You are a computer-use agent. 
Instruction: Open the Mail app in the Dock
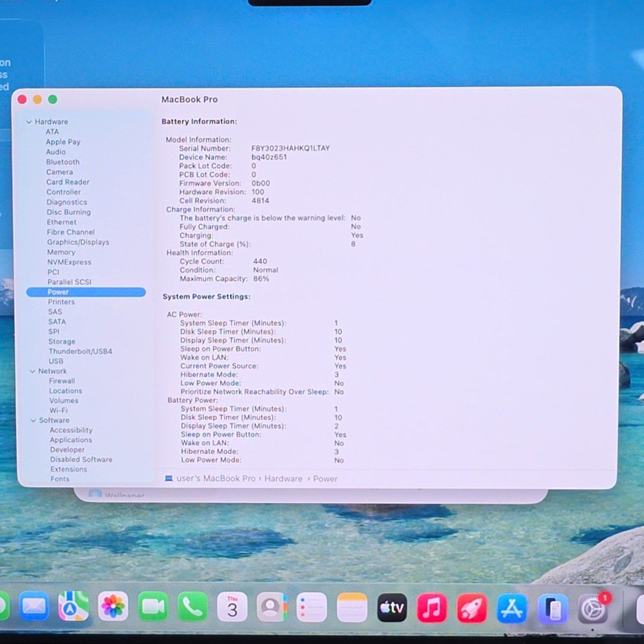pyautogui.click(x=33, y=606)
